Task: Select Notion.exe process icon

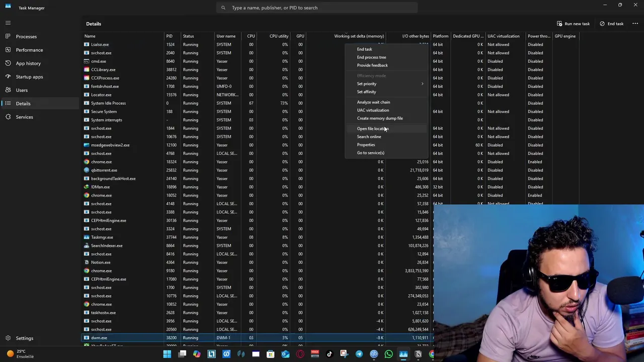Action: 87,262
